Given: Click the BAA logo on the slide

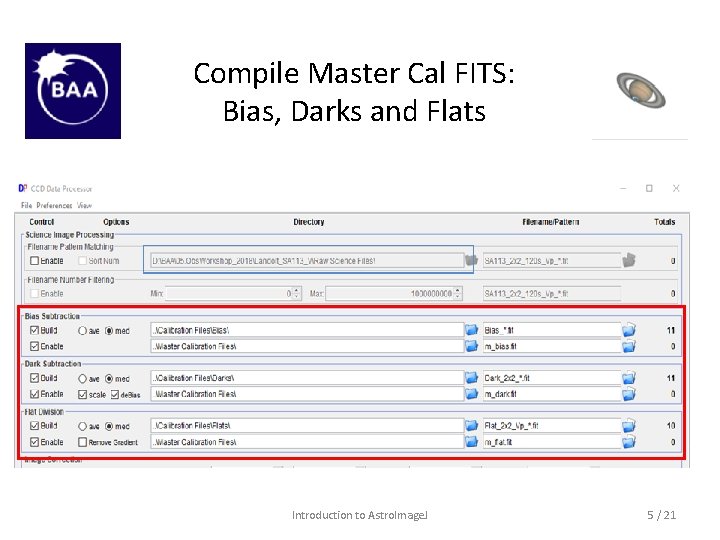Looking at the screenshot, I should click(x=73, y=91).
